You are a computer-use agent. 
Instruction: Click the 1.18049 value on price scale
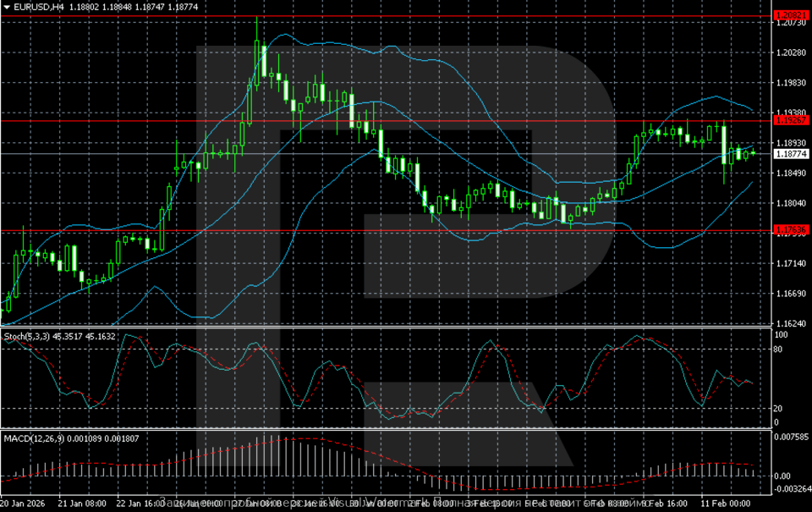[792, 204]
